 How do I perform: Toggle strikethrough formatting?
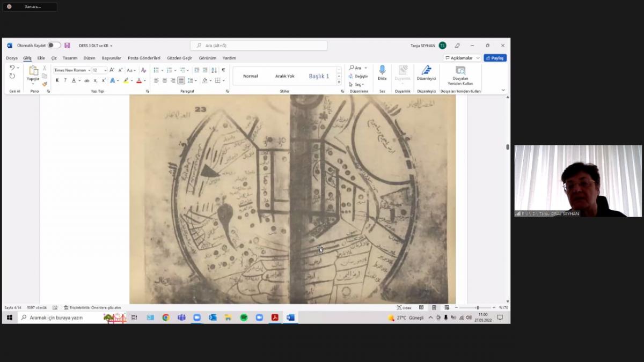86,80
